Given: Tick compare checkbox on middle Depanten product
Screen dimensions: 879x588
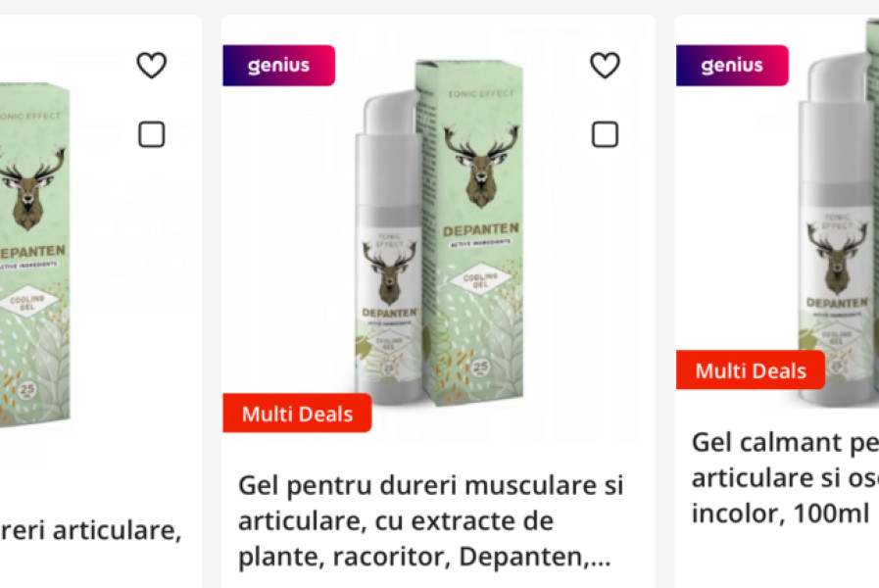Looking at the screenshot, I should tap(605, 134).
